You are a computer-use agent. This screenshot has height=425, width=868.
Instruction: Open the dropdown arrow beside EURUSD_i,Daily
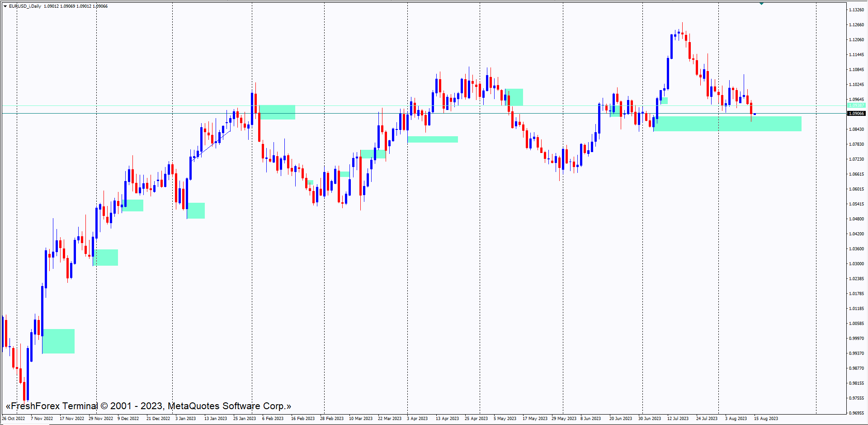coord(5,6)
